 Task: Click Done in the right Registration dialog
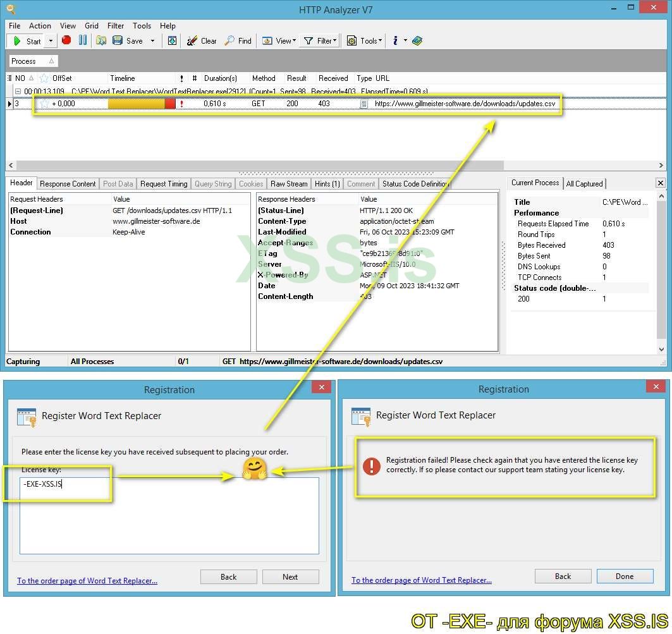[x=625, y=576]
